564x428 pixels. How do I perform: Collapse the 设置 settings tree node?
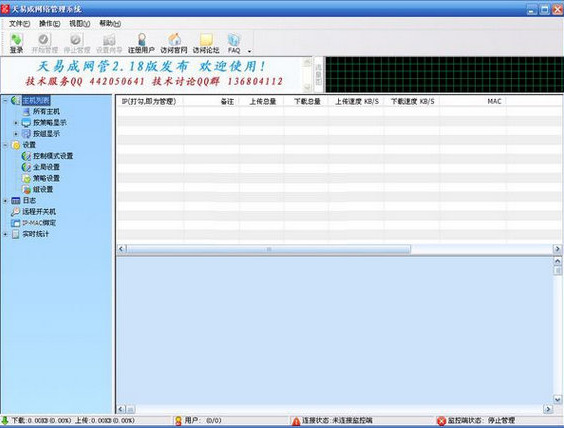pos(5,145)
